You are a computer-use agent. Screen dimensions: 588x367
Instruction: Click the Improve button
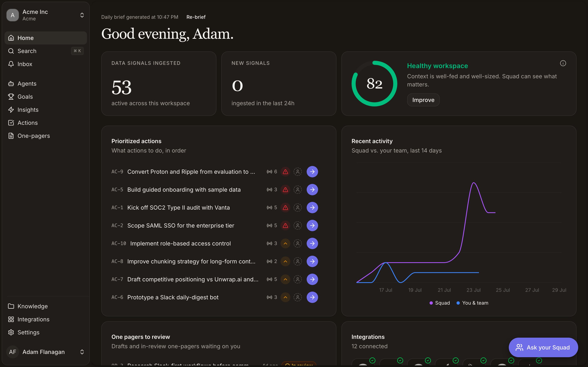click(x=423, y=100)
